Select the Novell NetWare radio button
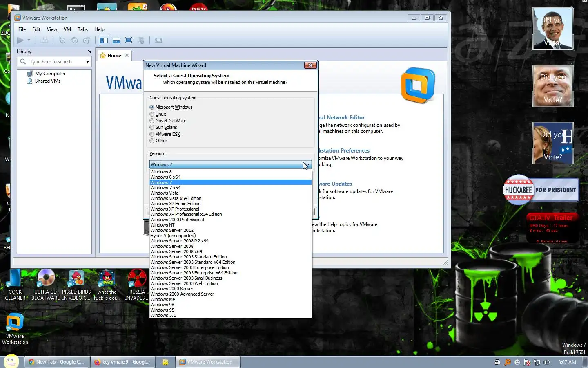The height and width of the screenshot is (368, 588). click(x=152, y=121)
